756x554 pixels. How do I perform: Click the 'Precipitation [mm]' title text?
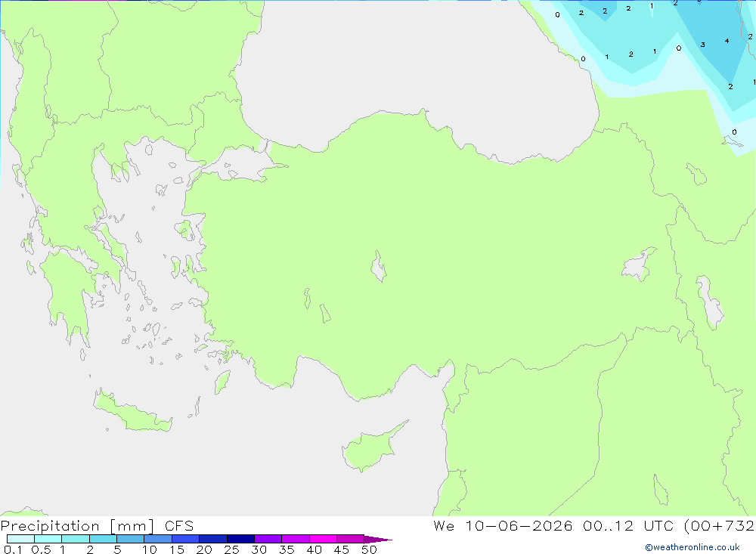click(77, 526)
